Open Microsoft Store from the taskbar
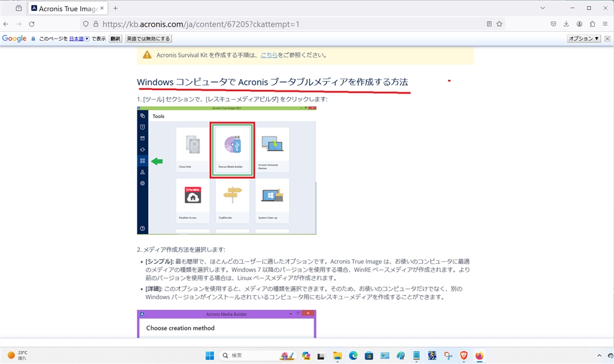Screen dimensions: 614x364 (369, 356)
